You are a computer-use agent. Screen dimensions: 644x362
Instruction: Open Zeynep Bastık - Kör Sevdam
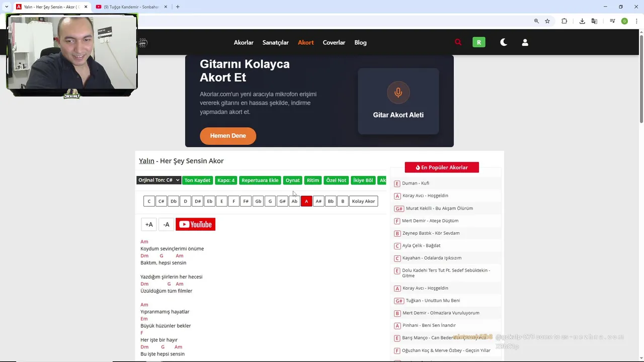pos(431,233)
